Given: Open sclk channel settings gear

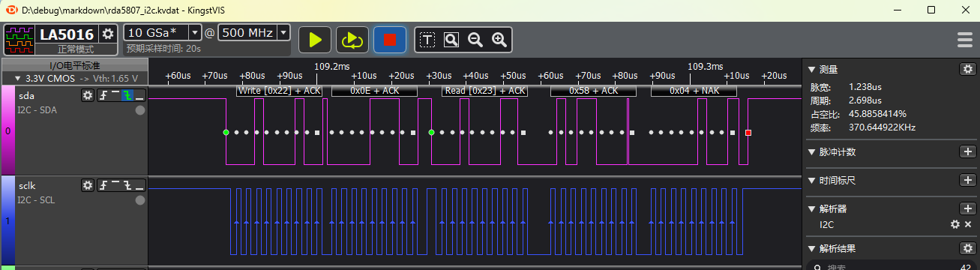Looking at the screenshot, I should click(88, 185).
